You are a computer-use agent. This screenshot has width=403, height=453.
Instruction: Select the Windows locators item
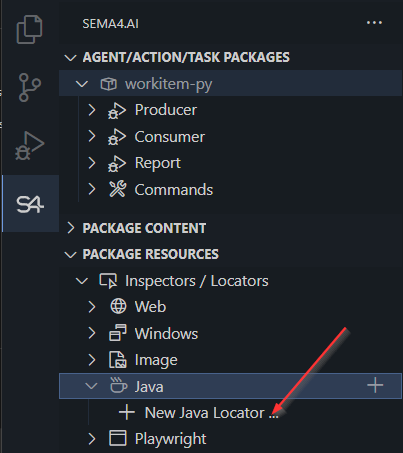(x=166, y=333)
